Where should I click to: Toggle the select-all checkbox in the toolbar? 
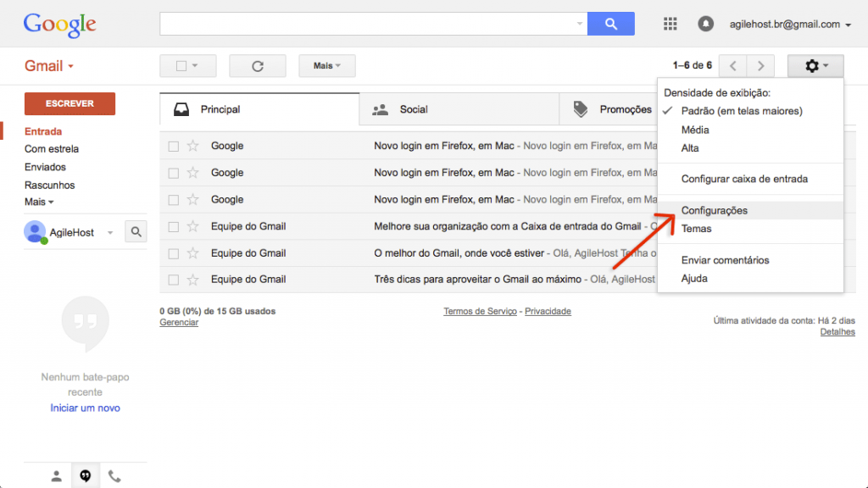click(181, 66)
